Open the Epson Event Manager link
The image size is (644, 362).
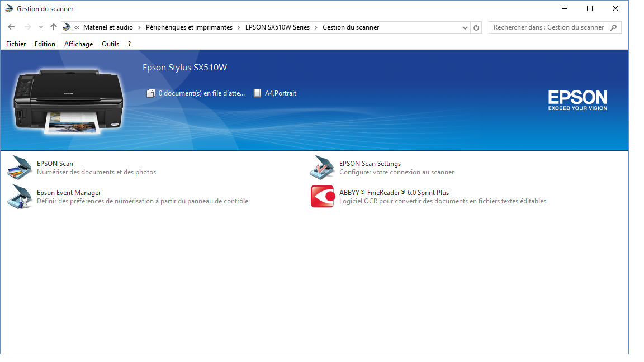69,193
